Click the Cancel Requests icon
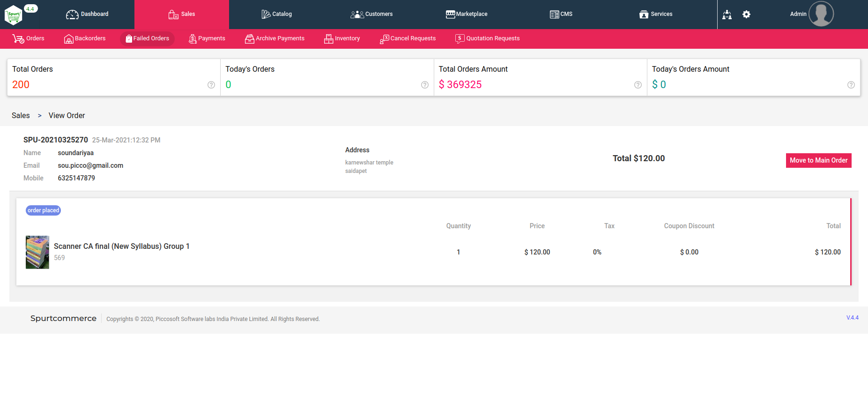Image resolution: width=868 pixels, height=396 pixels. point(384,39)
